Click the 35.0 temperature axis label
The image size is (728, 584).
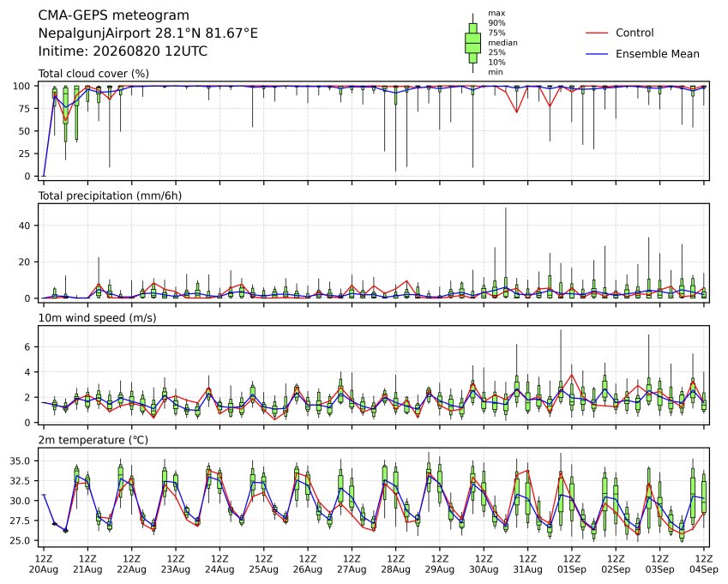pyautogui.click(x=20, y=461)
